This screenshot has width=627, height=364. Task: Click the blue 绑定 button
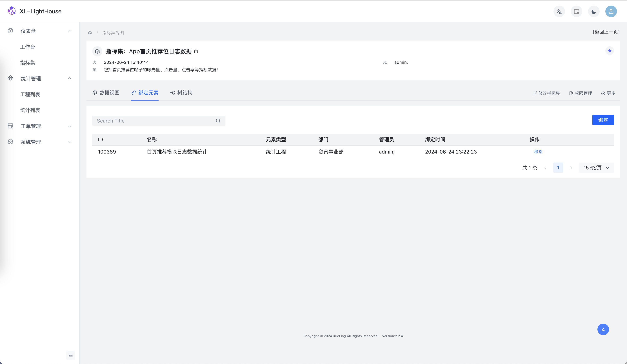point(603,120)
